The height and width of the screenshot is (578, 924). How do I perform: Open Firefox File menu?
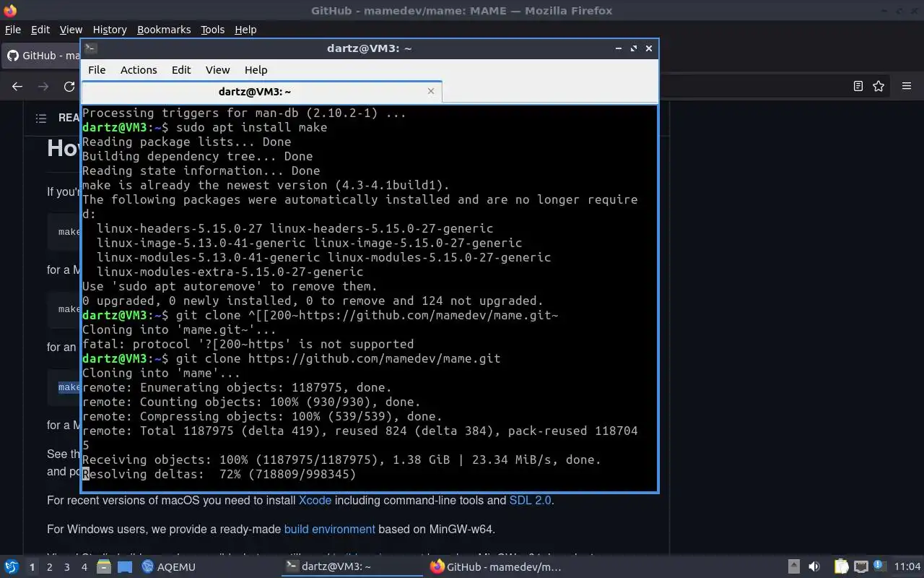[x=13, y=30]
